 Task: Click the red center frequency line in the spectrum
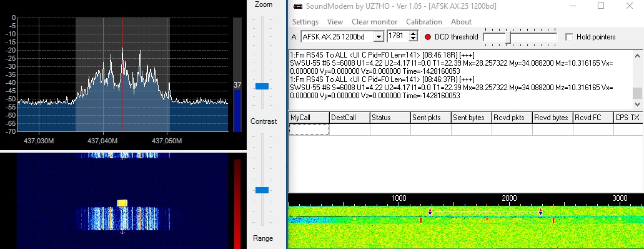[x=123, y=74]
